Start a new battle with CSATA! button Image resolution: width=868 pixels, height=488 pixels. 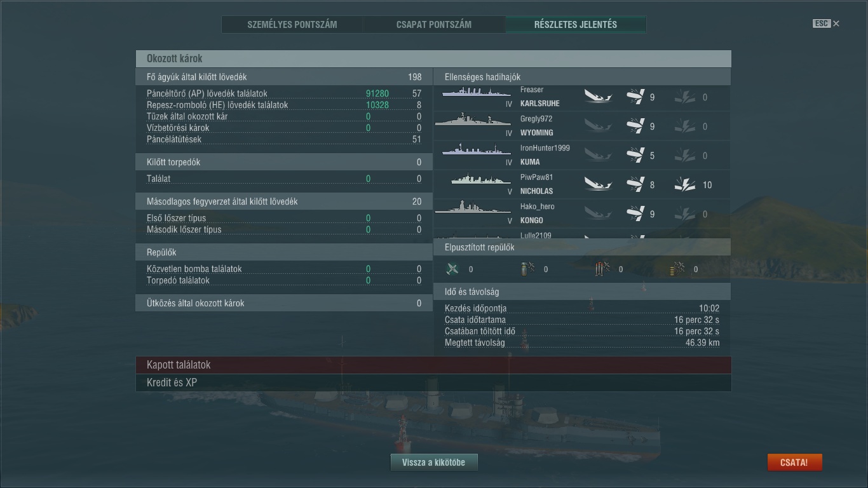795,463
